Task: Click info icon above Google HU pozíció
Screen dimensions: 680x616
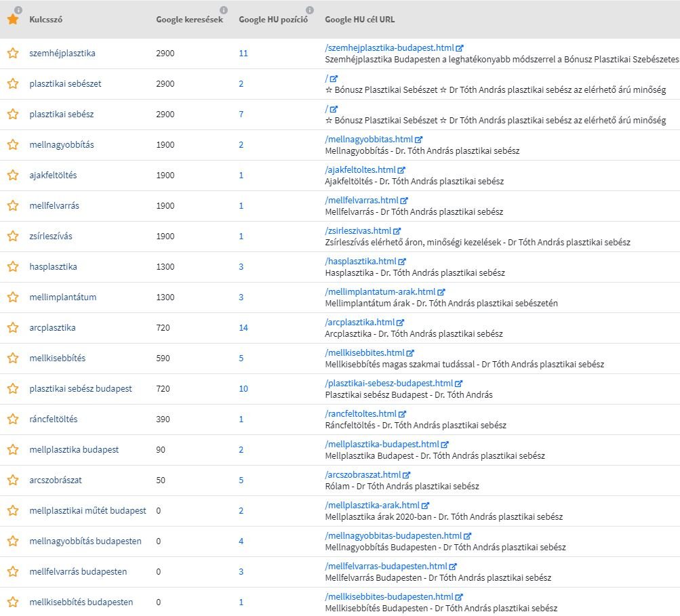Action: click(310, 10)
